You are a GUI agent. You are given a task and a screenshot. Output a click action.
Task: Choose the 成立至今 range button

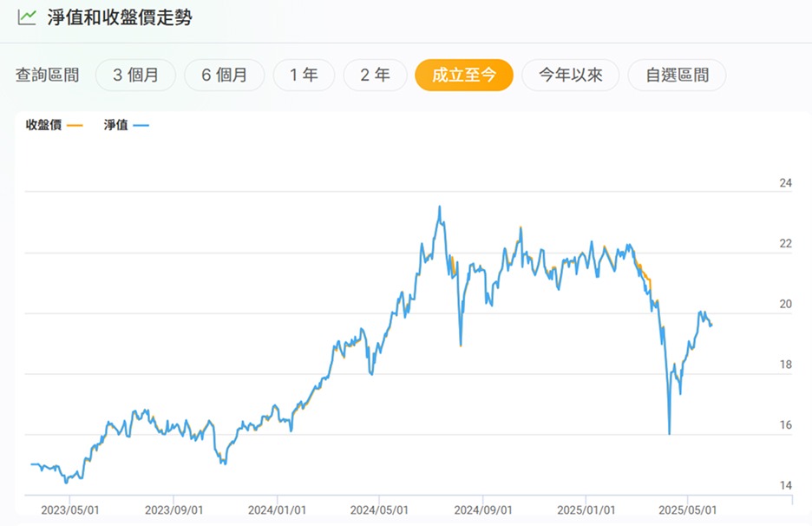[464, 76]
